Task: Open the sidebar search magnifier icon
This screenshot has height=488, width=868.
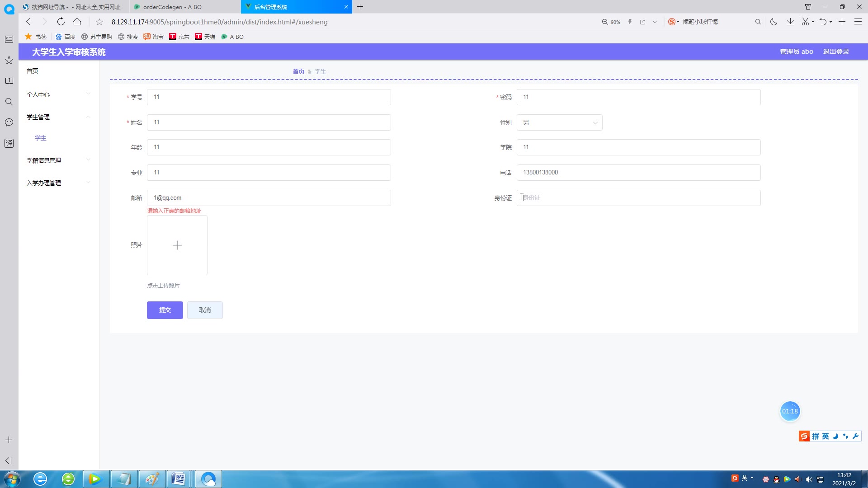Action: [9, 102]
